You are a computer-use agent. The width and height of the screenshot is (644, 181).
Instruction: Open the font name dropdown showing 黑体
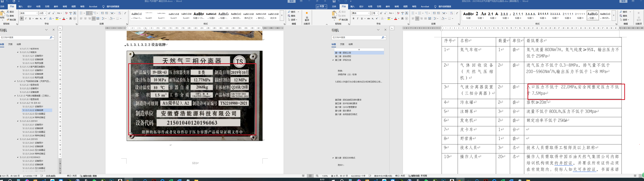pos(369,13)
